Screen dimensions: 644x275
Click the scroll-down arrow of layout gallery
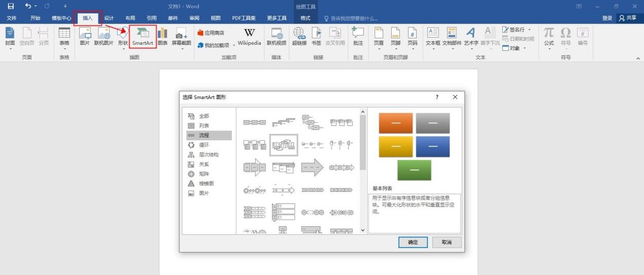pos(363,230)
